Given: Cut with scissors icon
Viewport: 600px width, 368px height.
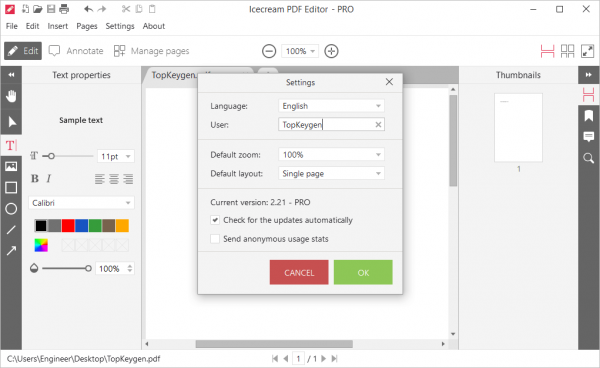Looking at the screenshot, I should (126, 9).
